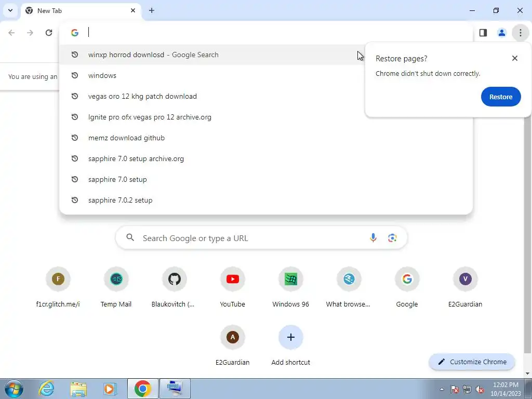Open the Chrome three-dot menu
The width and height of the screenshot is (532, 399).
(x=521, y=33)
